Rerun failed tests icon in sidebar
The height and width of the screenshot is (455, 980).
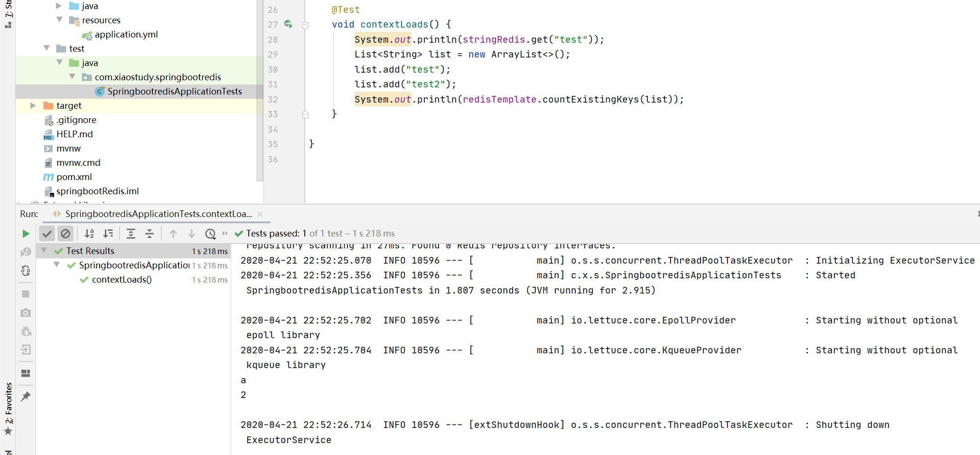coord(26,252)
